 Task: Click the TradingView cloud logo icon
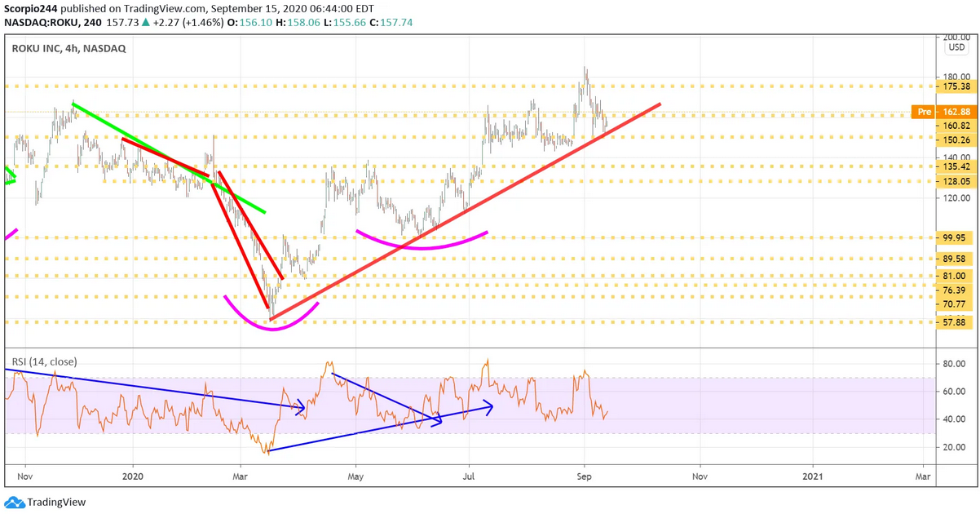click(x=14, y=502)
